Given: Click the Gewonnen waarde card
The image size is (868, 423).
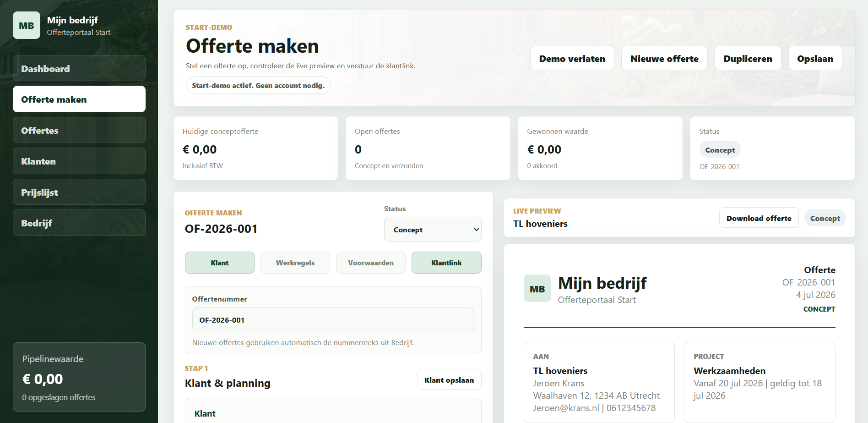Looking at the screenshot, I should pyautogui.click(x=600, y=148).
